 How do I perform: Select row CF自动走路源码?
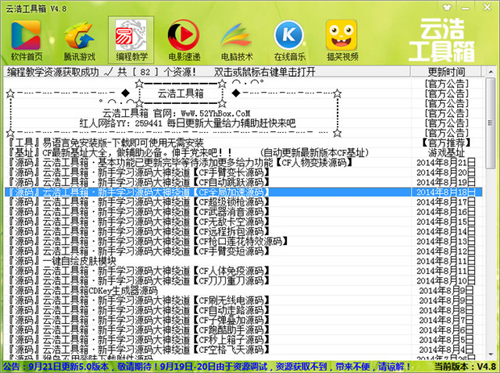click(242, 310)
